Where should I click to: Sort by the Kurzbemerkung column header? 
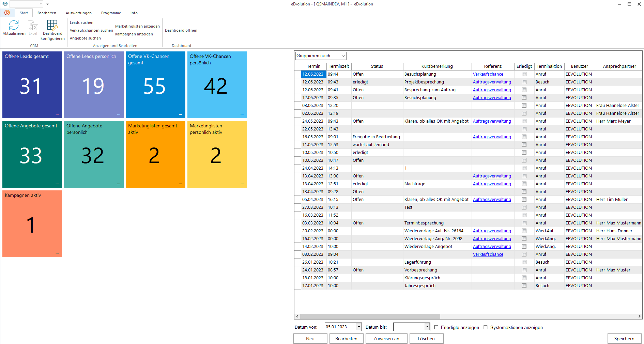click(437, 66)
